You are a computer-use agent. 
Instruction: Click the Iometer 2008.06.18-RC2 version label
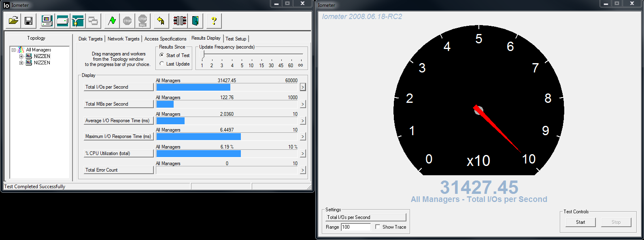[362, 17]
